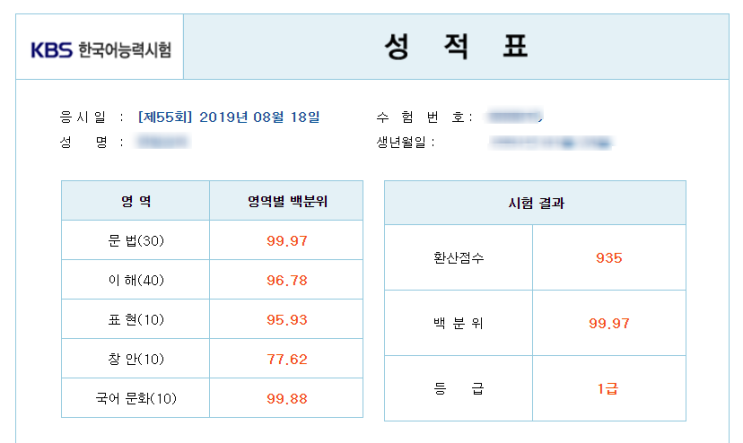Click the 영역 column header

(136, 201)
